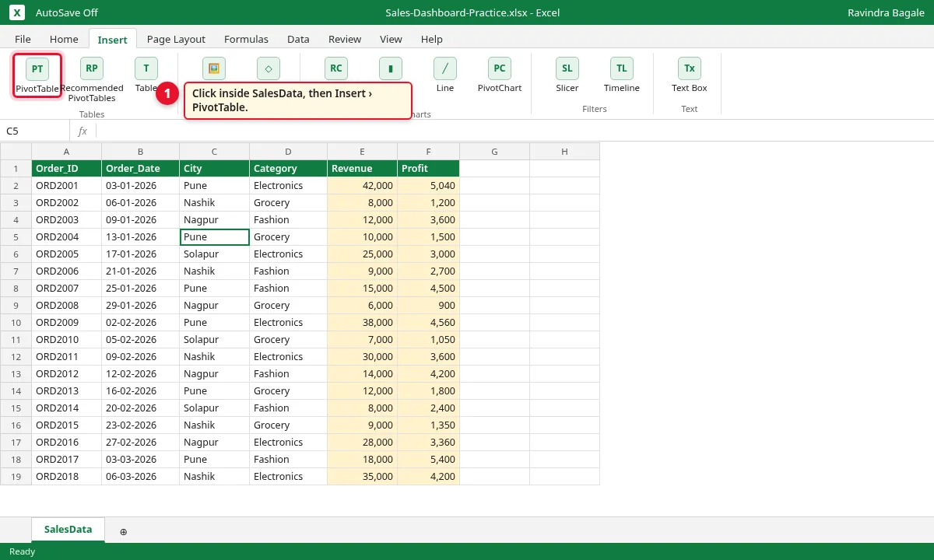The height and width of the screenshot is (560, 934).
Task: Open the File menu
Action: [23, 39]
